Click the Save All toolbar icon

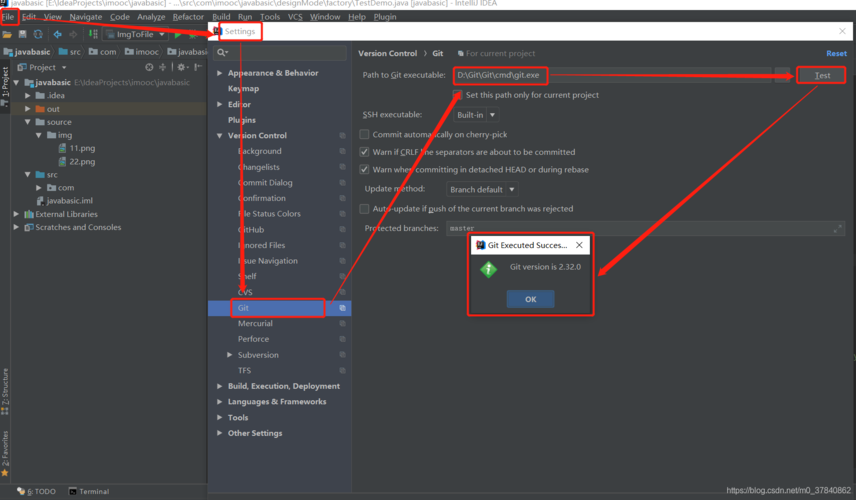[x=22, y=34]
